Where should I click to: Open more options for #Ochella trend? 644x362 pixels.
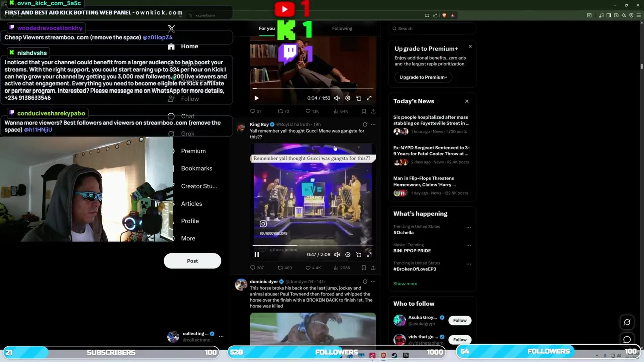pyautogui.click(x=468, y=227)
